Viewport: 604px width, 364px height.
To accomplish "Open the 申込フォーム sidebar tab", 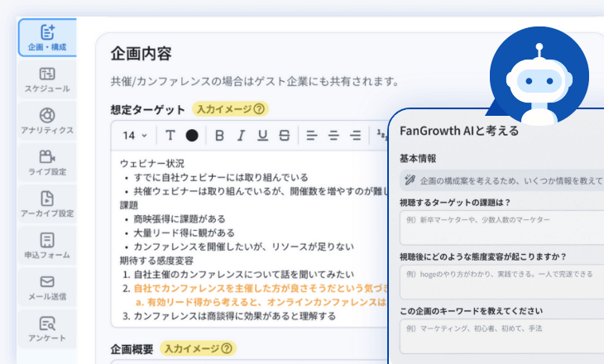I will (x=47, y=246).
